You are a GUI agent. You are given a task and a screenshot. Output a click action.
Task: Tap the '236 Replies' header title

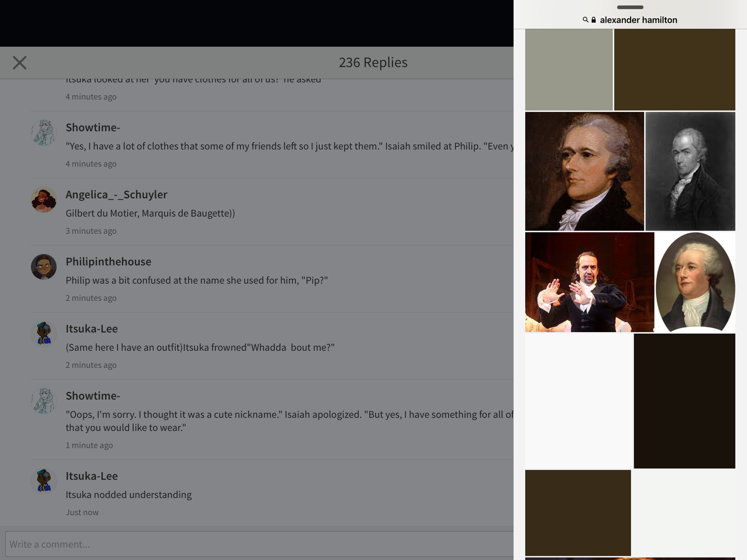(373, 62)
